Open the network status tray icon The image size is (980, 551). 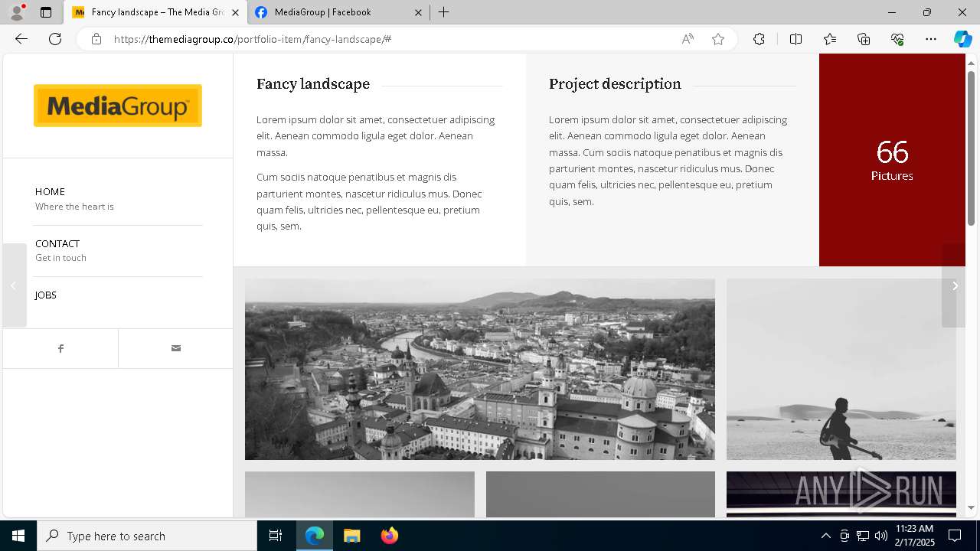[x=863, y=536]
